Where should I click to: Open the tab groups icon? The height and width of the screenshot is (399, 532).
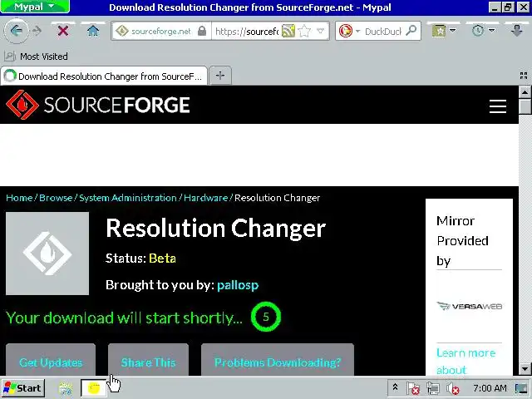coord(524,76)
